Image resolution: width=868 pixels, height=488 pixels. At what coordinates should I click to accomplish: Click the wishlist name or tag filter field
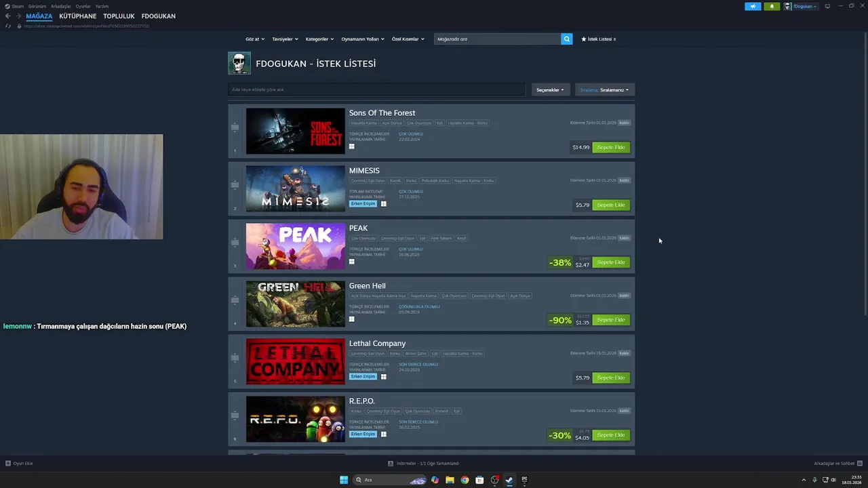(x=376, y=89)
